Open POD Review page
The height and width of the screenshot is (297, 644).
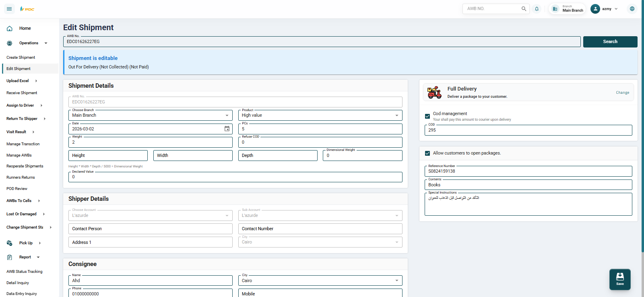click(x=17, y=189)
